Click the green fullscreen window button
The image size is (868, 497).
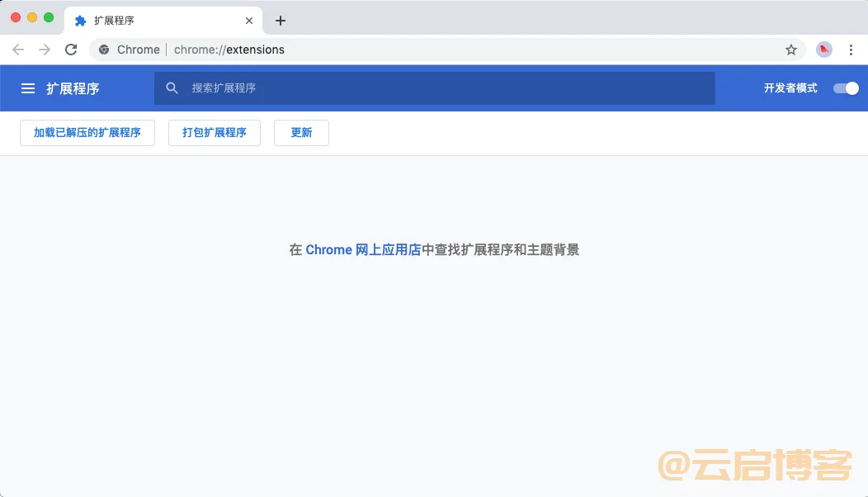[x=49, y=17]
